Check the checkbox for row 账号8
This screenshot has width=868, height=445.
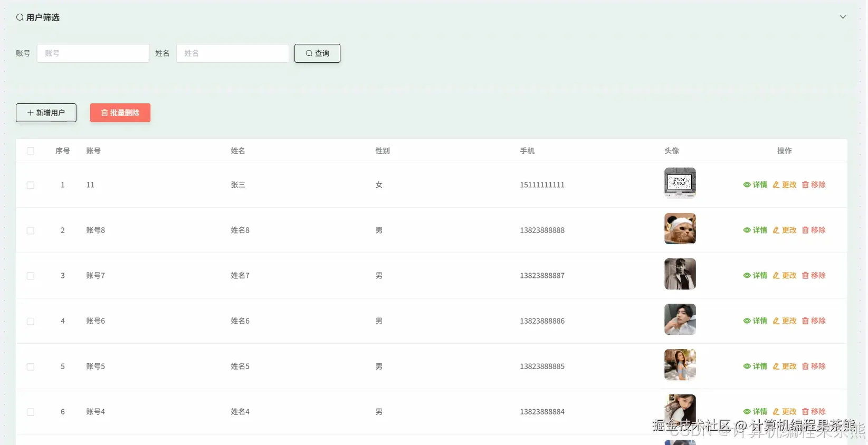[x=31, y=230]
